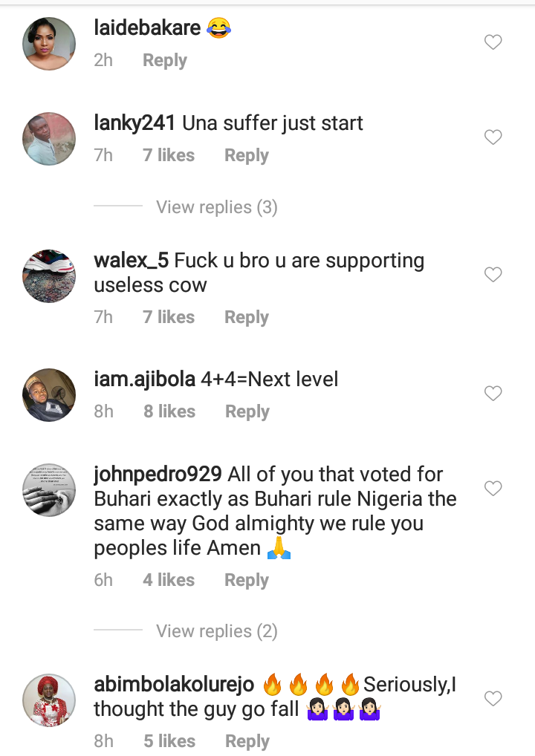Open walex_5's profile picture
This screenshot has width=535, height=756.
click(x=51, y=276)
